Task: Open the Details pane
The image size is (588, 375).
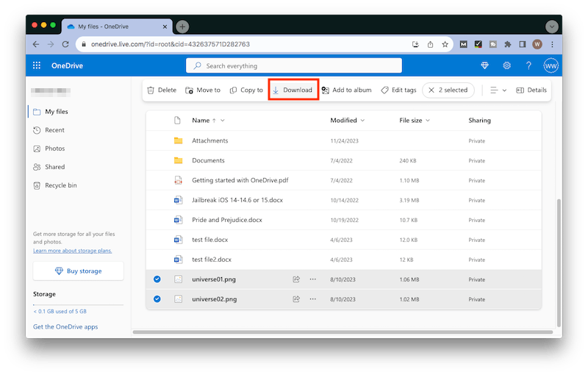Action: 531,90
